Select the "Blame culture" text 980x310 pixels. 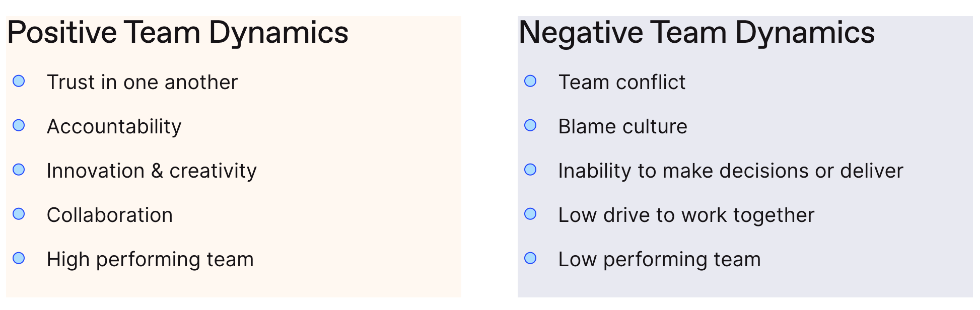[x=622, y=127]
